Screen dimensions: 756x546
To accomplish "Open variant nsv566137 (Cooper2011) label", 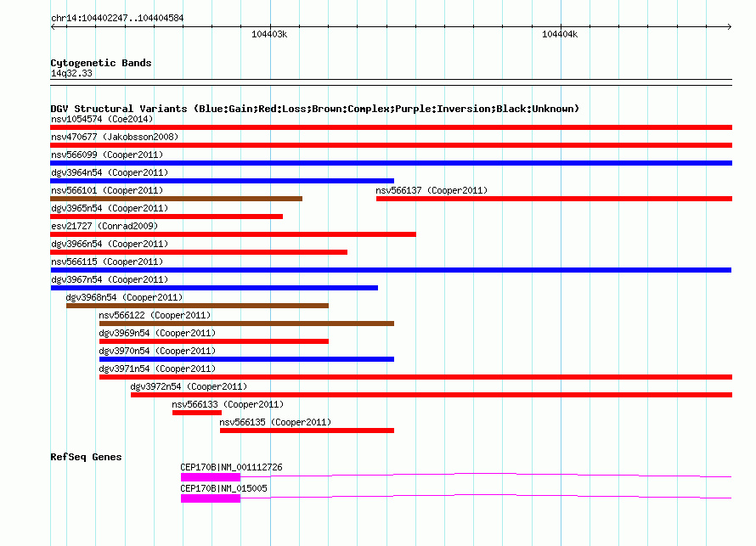I will click(x=432, y=190).
